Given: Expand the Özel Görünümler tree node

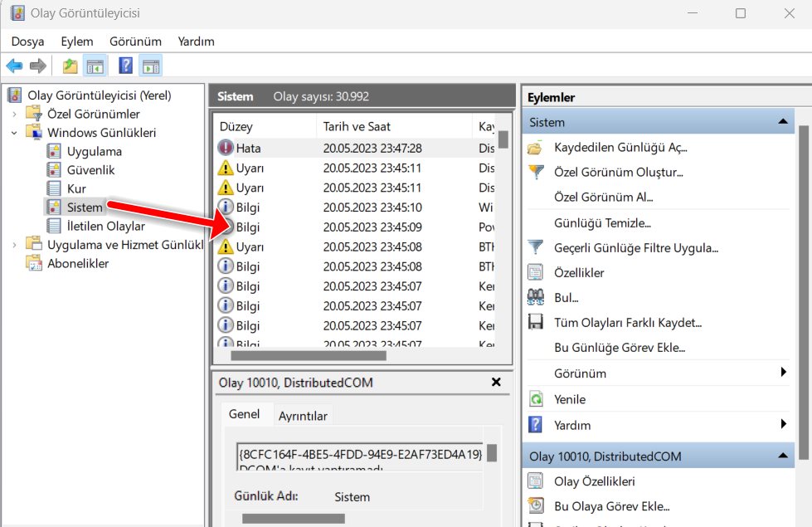Looking at the screenshot, I should [14, 114].
